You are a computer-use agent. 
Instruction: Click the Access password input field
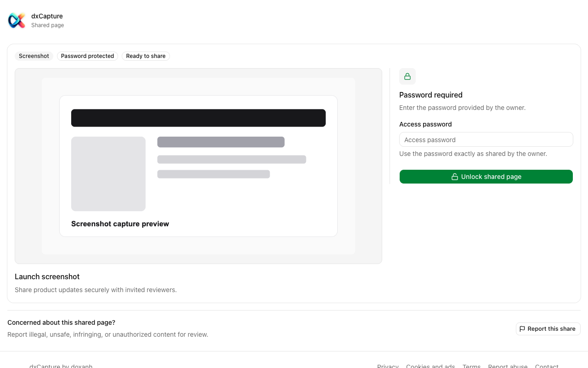[486, 139]
